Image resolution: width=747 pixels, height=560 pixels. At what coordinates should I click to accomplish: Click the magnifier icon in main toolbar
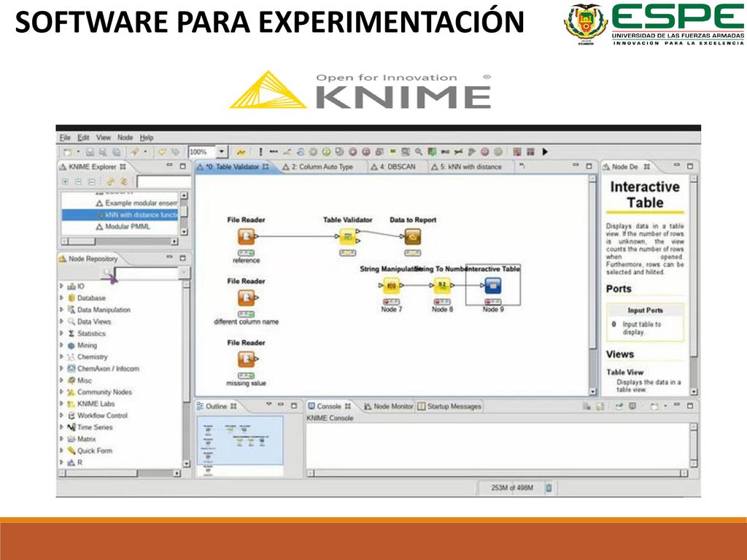(x=418, y=152)
